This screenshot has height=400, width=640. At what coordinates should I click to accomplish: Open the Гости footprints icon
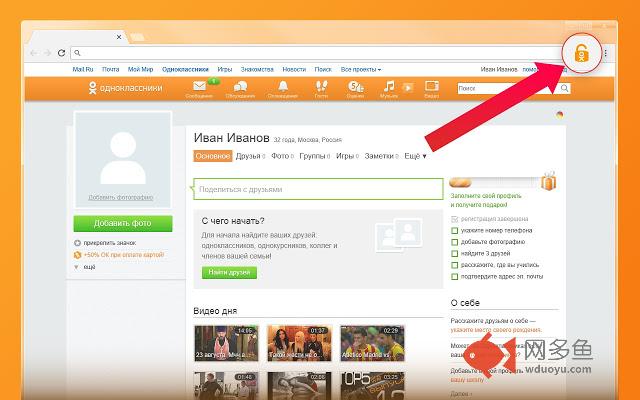pyautogui.click(x=322, y=86)
